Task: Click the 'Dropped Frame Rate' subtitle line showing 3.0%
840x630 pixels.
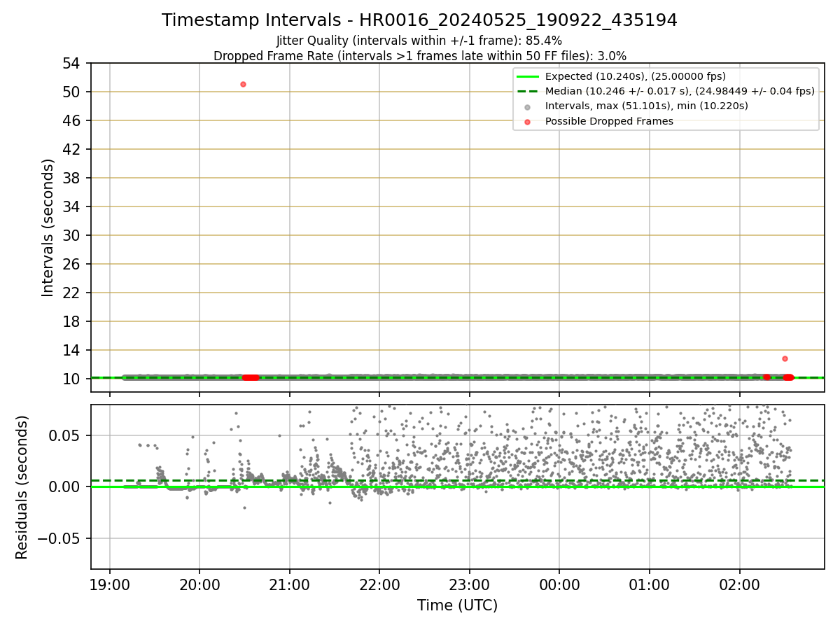Action: 419,55
